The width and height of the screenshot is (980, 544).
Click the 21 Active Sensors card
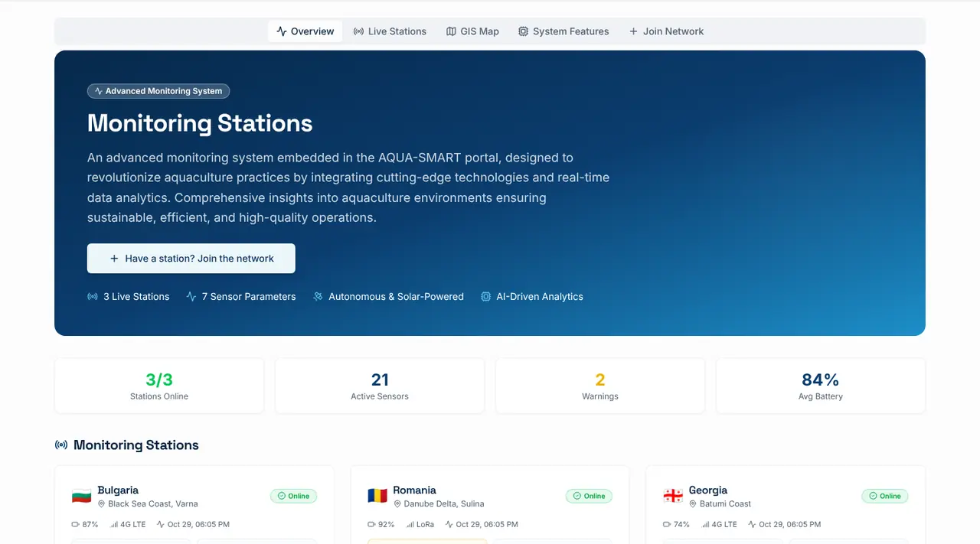click(x=380, y=386)
